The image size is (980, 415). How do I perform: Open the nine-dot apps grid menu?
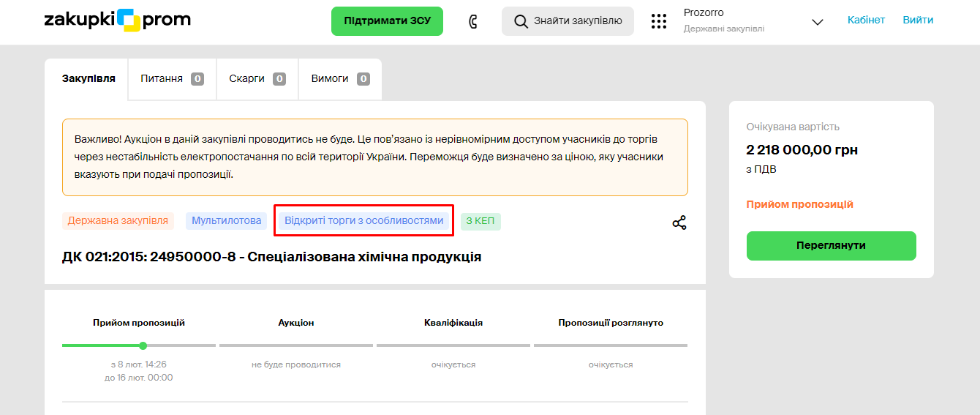pos(659,21)
